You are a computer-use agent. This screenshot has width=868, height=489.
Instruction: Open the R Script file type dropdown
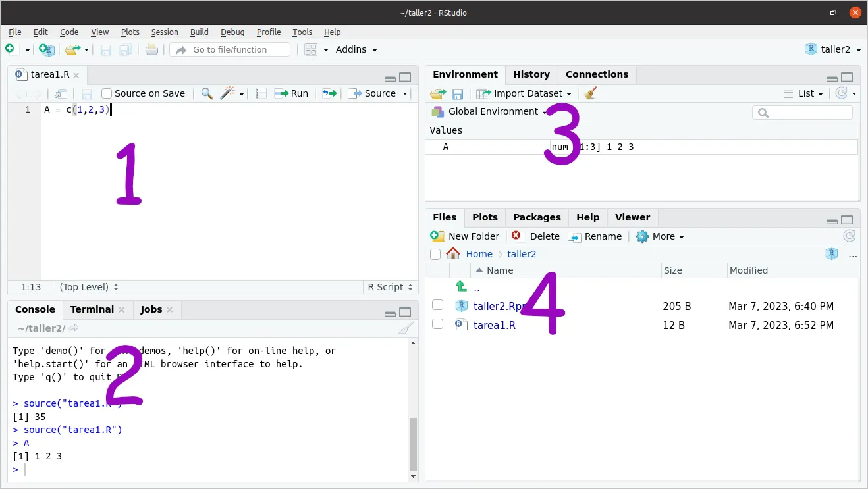[390, 287]
